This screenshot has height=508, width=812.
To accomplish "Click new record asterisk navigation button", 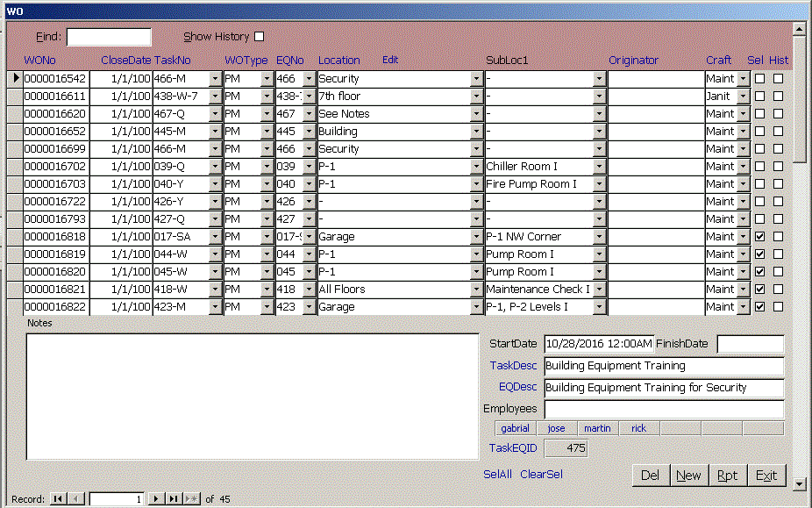I will (x=191, y=498).
